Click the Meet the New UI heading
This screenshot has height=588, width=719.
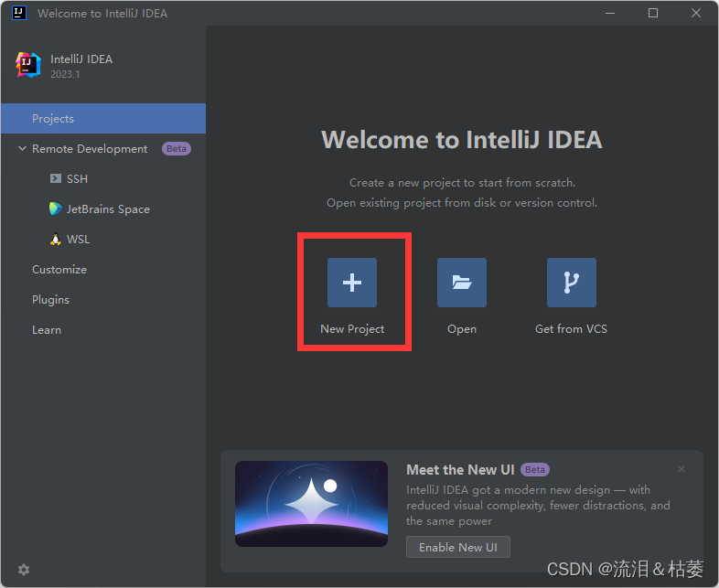point(460,470)
